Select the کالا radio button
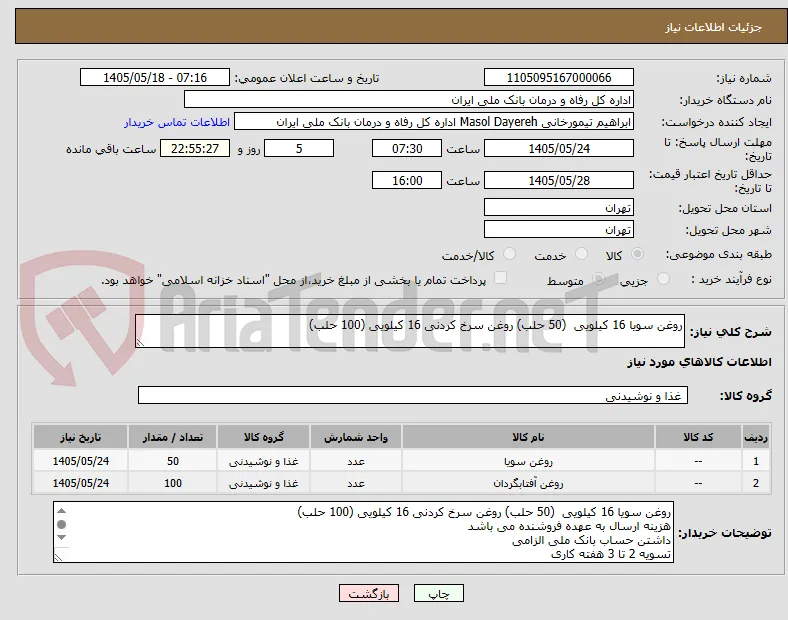 coord(637,254)
